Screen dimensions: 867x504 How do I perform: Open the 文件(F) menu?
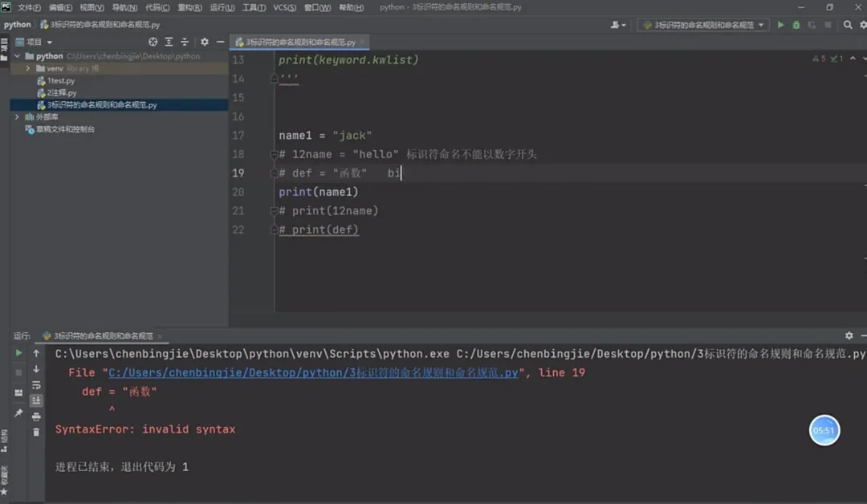click(x=29, y=7)
